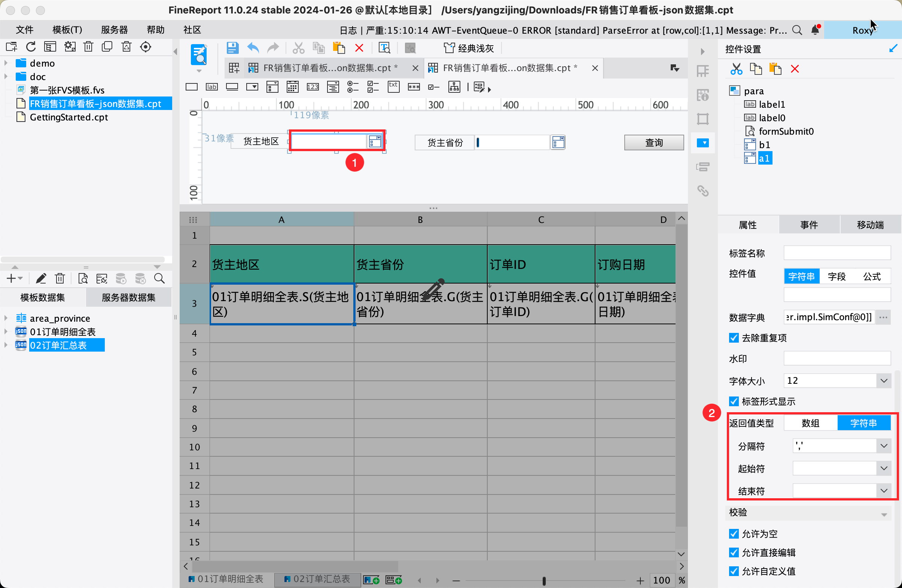The width and height of the screenshot is (902, 588).
Task: Toggle 允许为空 checkbox
Action: click(734, 534)
